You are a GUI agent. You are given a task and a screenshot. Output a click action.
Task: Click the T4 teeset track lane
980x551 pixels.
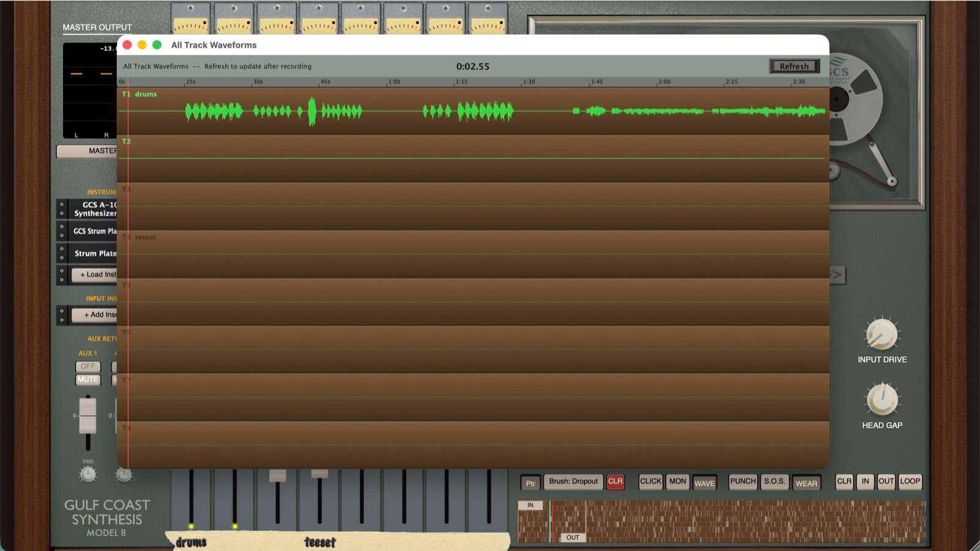(472, 254)
